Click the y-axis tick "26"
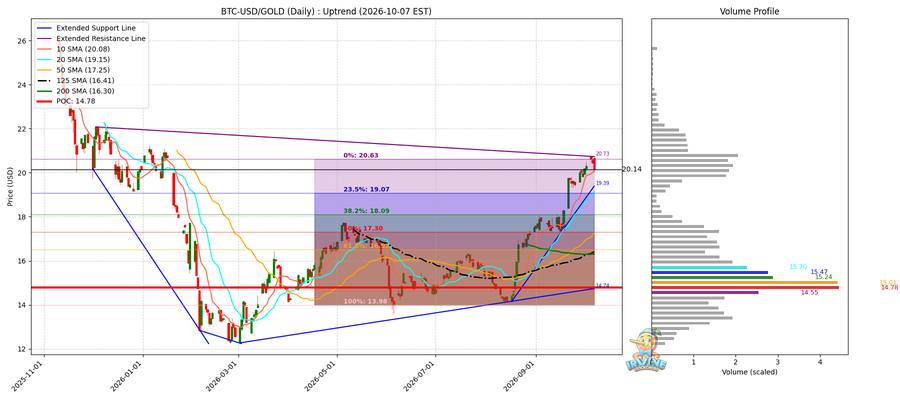Image resolution: width=900 pixels, height=400 pixels. pyautogui.click(x=21, y=41)
